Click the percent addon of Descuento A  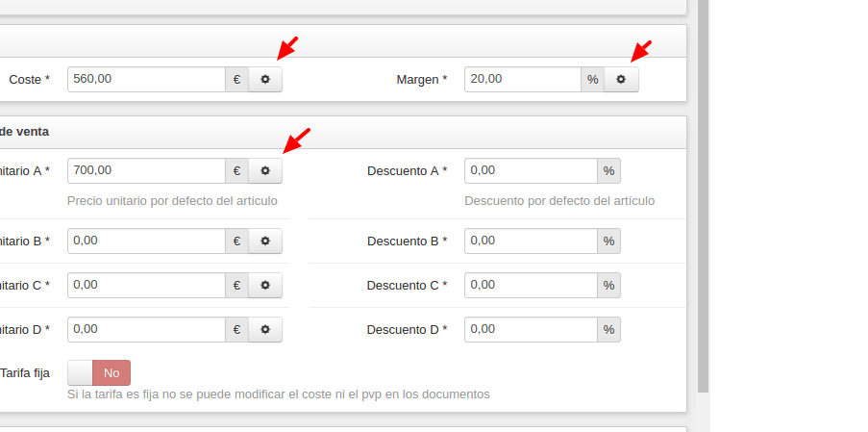pos(608,170)
